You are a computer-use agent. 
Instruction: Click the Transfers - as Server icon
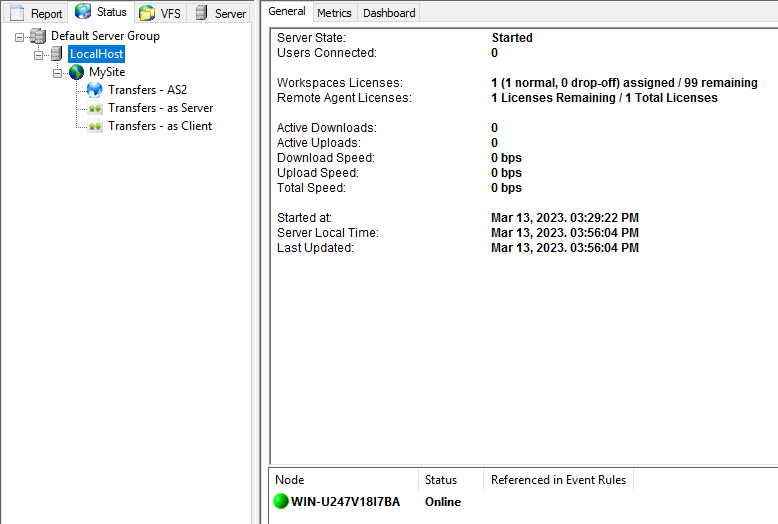(95, 108)
